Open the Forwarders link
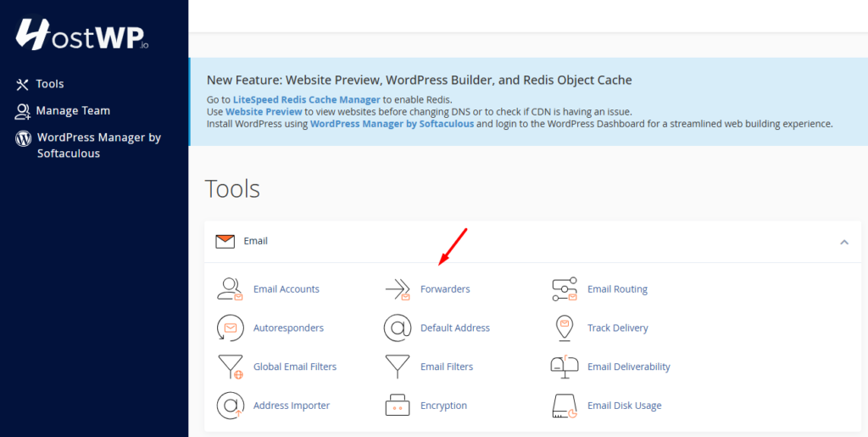The width and height of the screenshot is (868, 437). pyautogui.click(x=445, y=289)
